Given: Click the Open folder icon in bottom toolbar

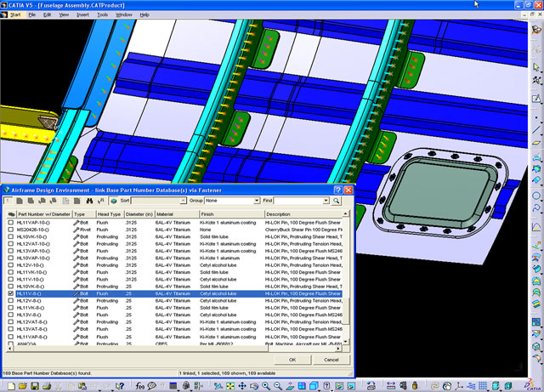Looking at the screenshot, I should pos(23,386).
